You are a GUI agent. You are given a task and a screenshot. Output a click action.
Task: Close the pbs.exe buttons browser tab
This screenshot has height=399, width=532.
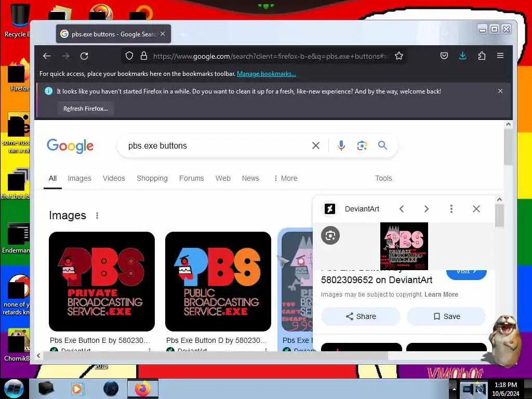click(x=163, y=34)
